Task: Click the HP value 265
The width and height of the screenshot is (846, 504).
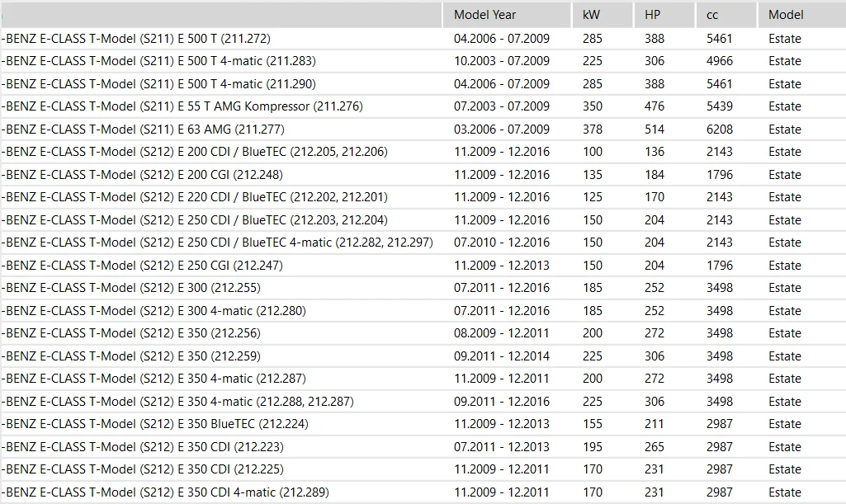Action: (x=655, y=447)
